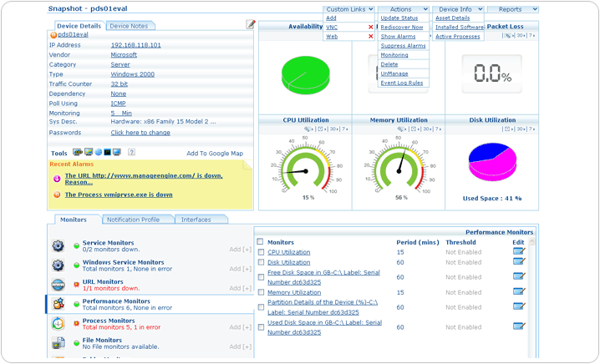Expand the Device Info dropdown
Image resolution: width=600 pixels, height=364 pixels.
coord(458,9)
